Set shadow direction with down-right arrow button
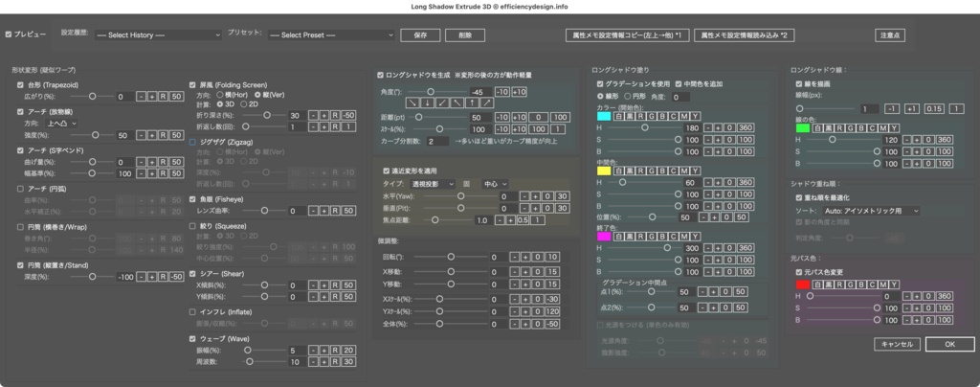Image resolution: width=980 pixels, height=387 pixels. 412,103
